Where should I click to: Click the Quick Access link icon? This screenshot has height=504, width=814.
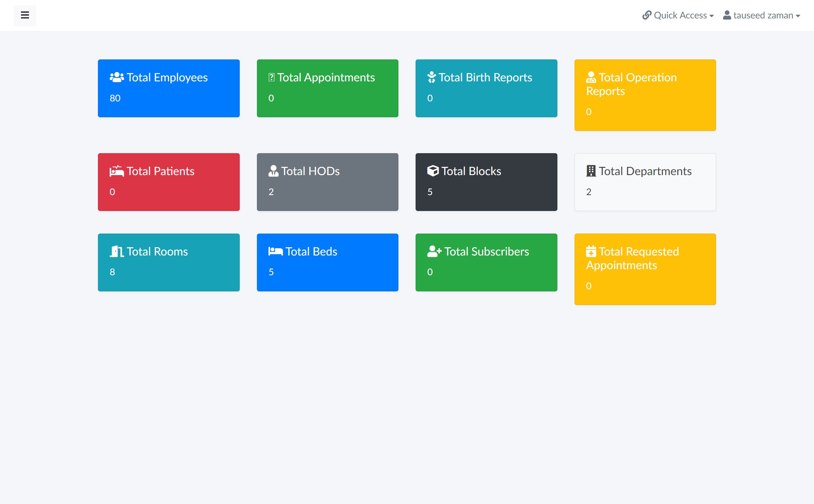point(647,15)
